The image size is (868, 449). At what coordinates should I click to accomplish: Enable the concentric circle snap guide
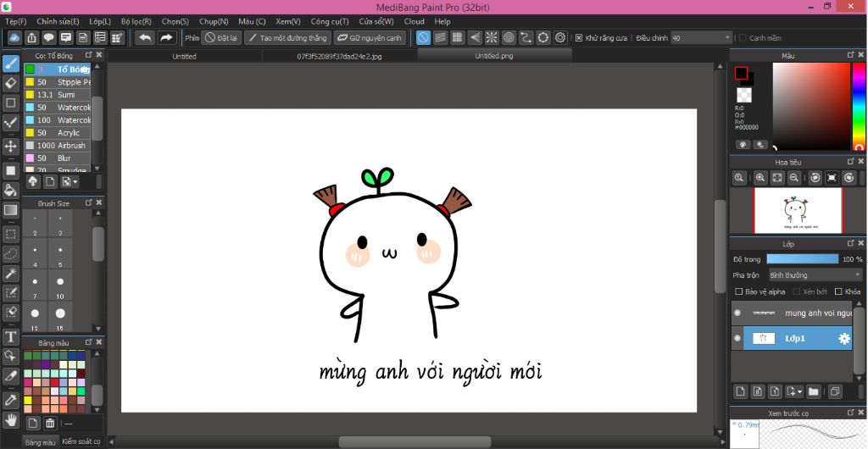tap(509, 37)
